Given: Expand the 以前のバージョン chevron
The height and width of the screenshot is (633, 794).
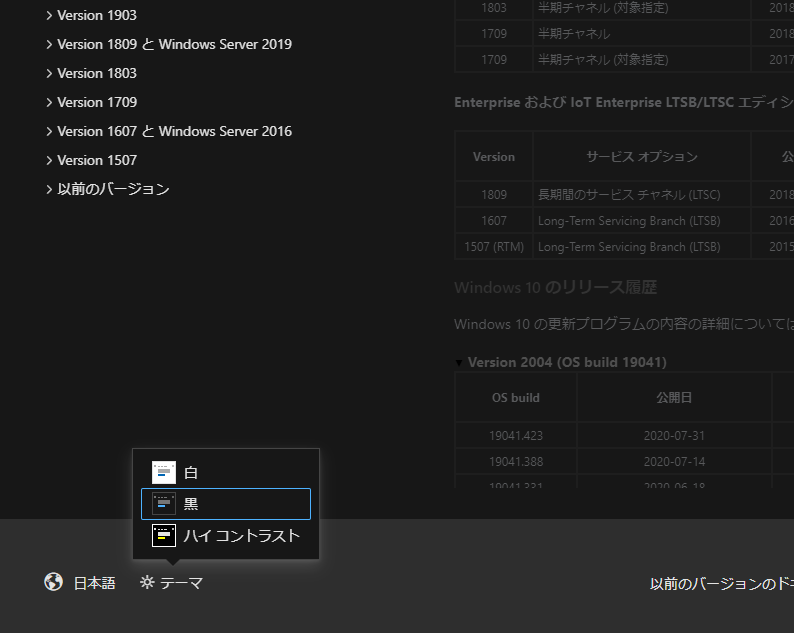Looking at the screenshot, I should coord(49,189).
